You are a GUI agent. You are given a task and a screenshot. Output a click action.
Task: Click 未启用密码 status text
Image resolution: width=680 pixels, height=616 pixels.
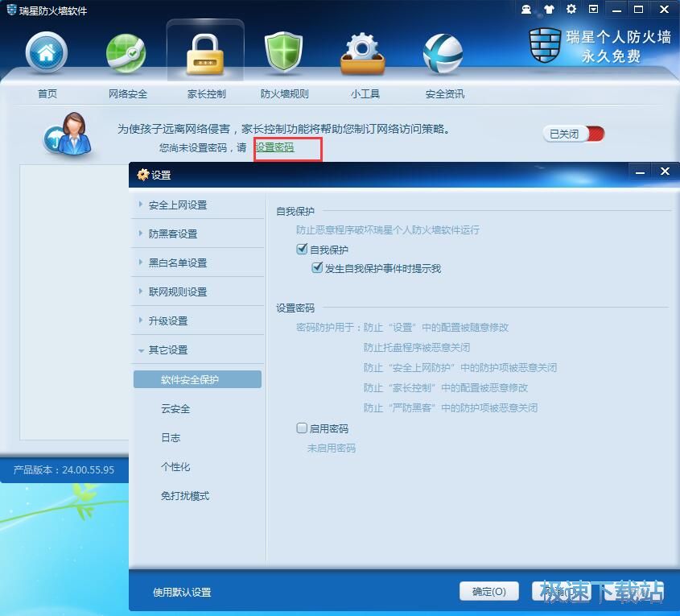pos(332,449)
